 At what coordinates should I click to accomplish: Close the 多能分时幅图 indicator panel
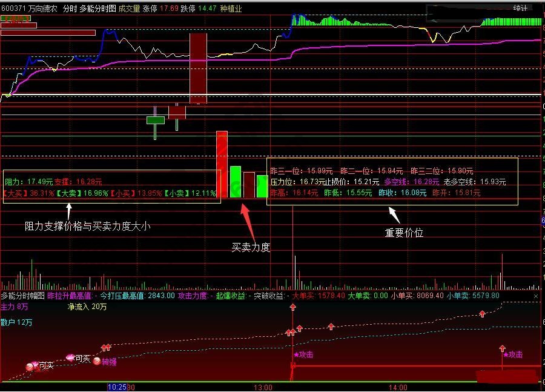coord(536,296)
